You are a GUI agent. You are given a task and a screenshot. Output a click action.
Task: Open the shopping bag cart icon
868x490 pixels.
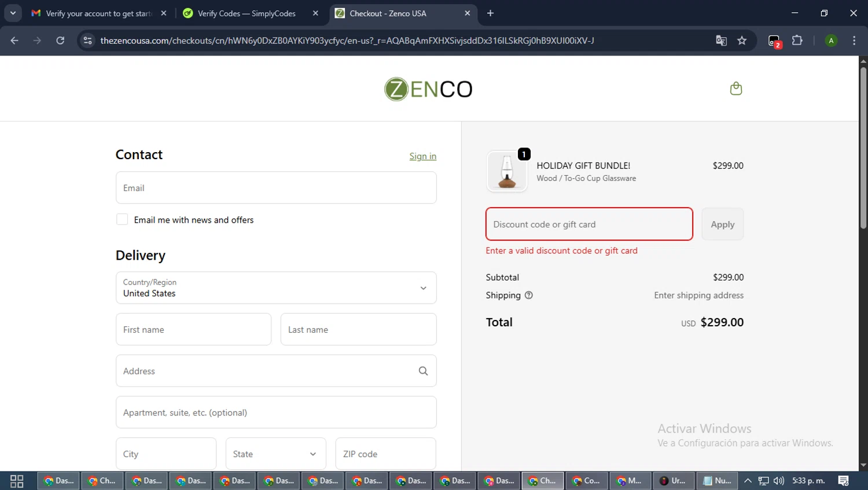735,89
